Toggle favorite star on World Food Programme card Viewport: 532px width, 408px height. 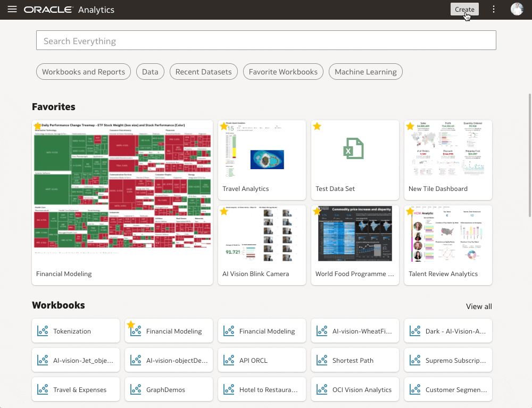point(317,212)
